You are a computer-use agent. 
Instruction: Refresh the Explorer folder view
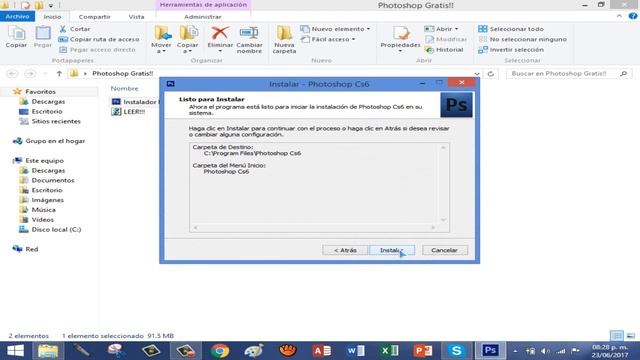tap(491, 73)
